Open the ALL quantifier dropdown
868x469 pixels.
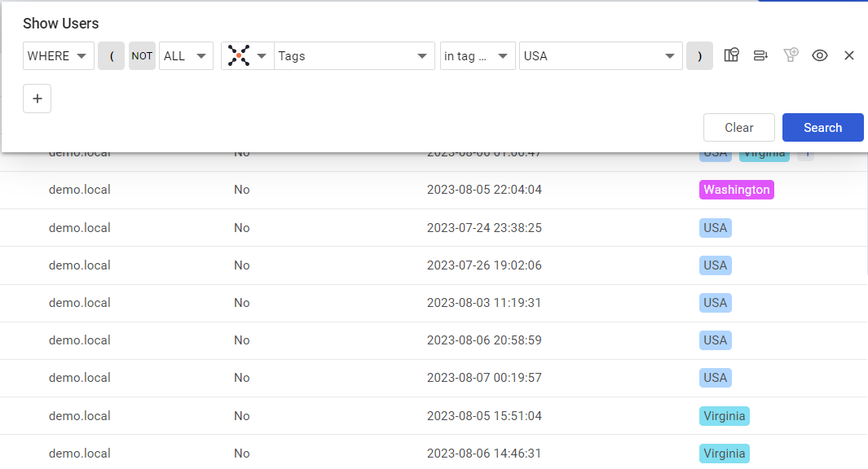click(x=186, y=56)
